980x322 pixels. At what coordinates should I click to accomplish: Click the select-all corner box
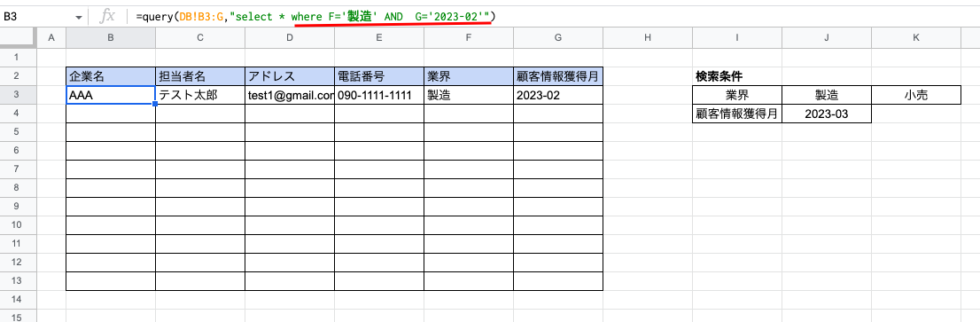coord(19,38)
